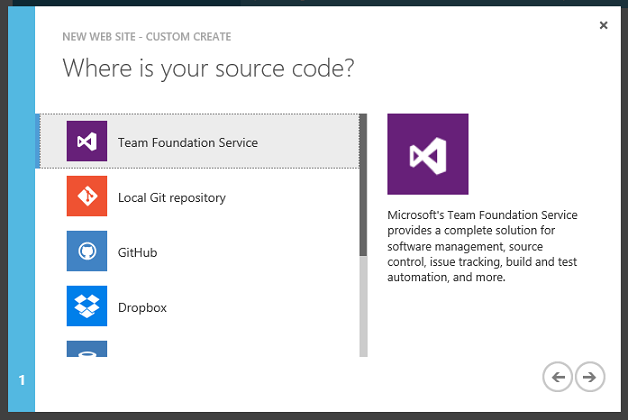The height and width of the screenshot is (420, 628).
Task: Click the large Visual Studio logo in the description pane
Action: 428,154
